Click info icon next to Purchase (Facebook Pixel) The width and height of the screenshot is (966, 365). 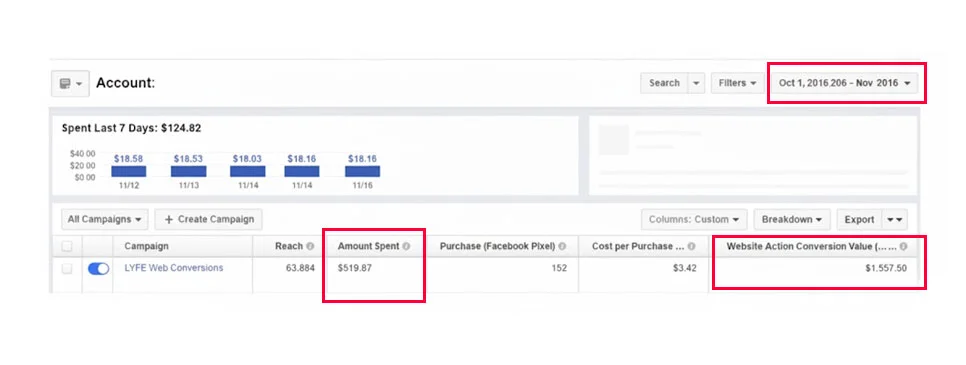pyautogui.click(x=561, y=246)
